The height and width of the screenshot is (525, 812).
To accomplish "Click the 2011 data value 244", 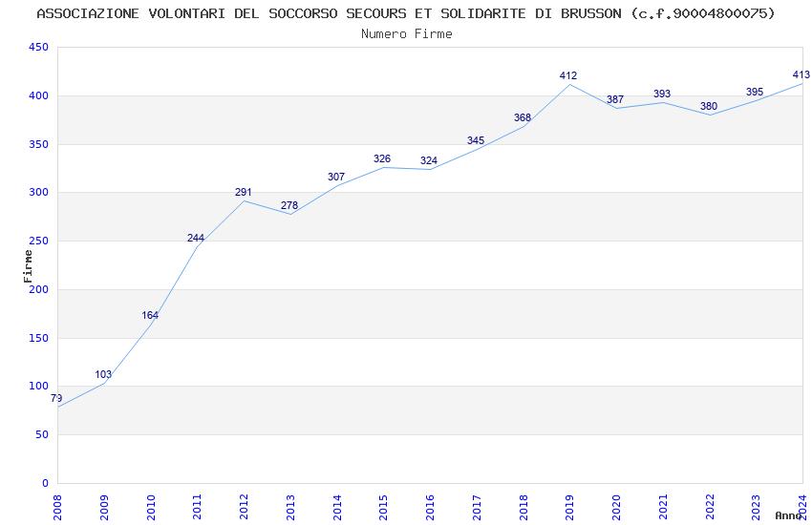I will pos(196,238).
